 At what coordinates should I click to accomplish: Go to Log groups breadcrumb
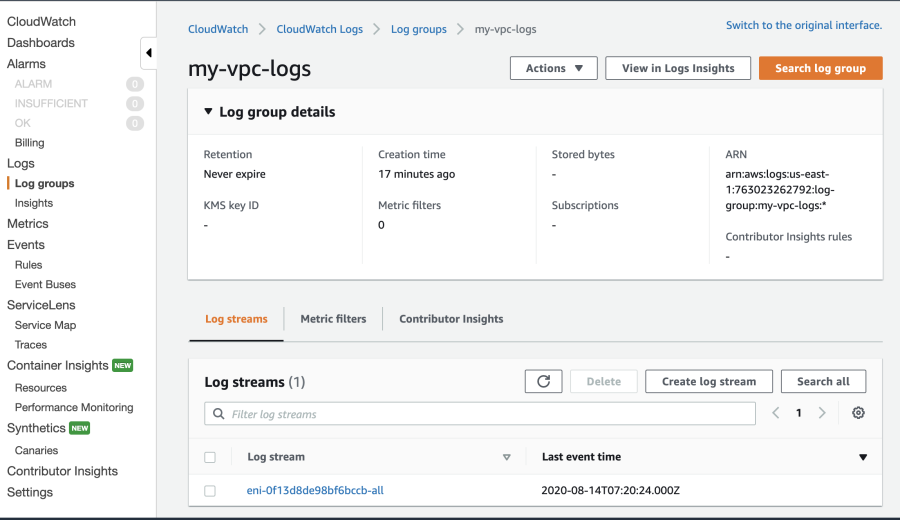tap(418, 29)
